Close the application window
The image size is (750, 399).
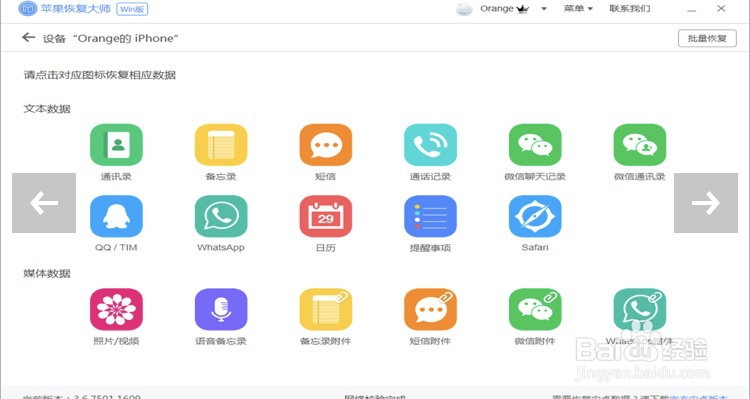pos(721,9)
